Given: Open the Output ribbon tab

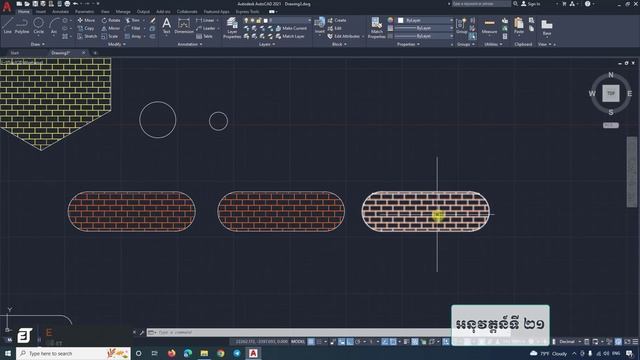Looking at the screenshot, I should click(143, 11).
